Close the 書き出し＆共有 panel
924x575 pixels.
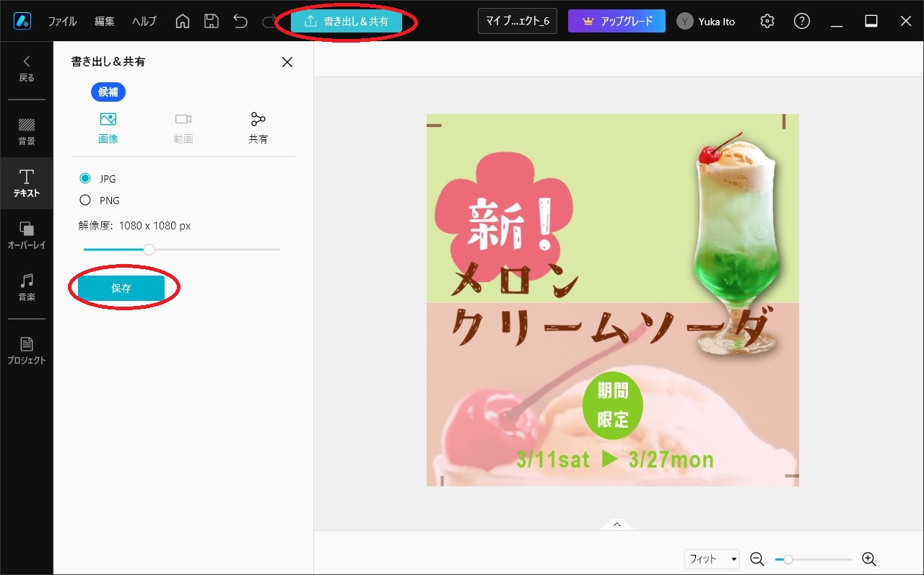287,62
